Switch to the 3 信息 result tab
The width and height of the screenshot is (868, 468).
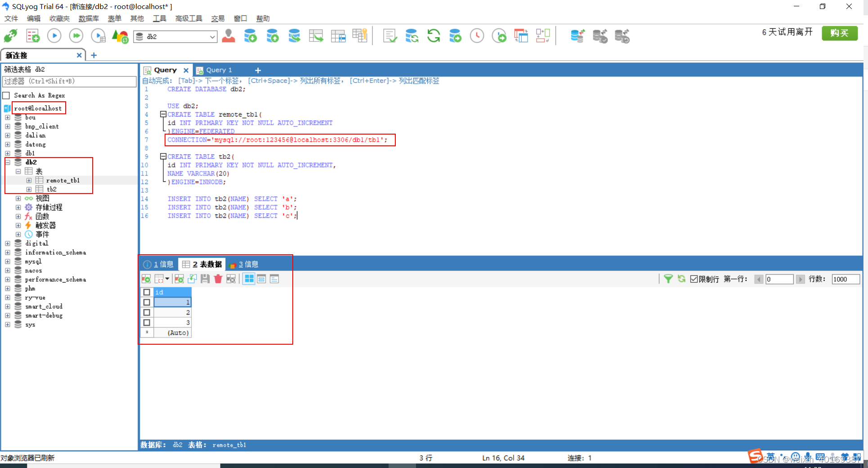[x=244, y=264]
